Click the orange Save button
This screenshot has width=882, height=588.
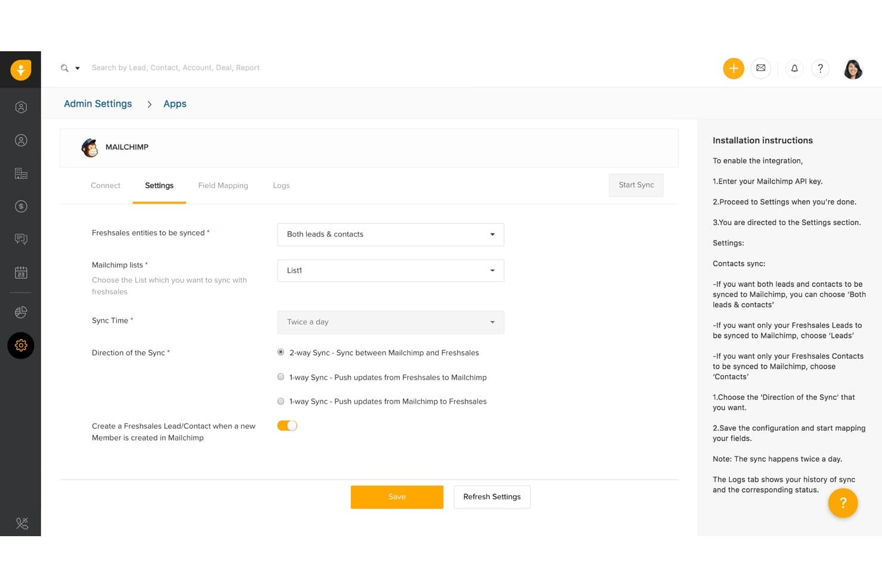pyautogui.click(x=397, y=497)
